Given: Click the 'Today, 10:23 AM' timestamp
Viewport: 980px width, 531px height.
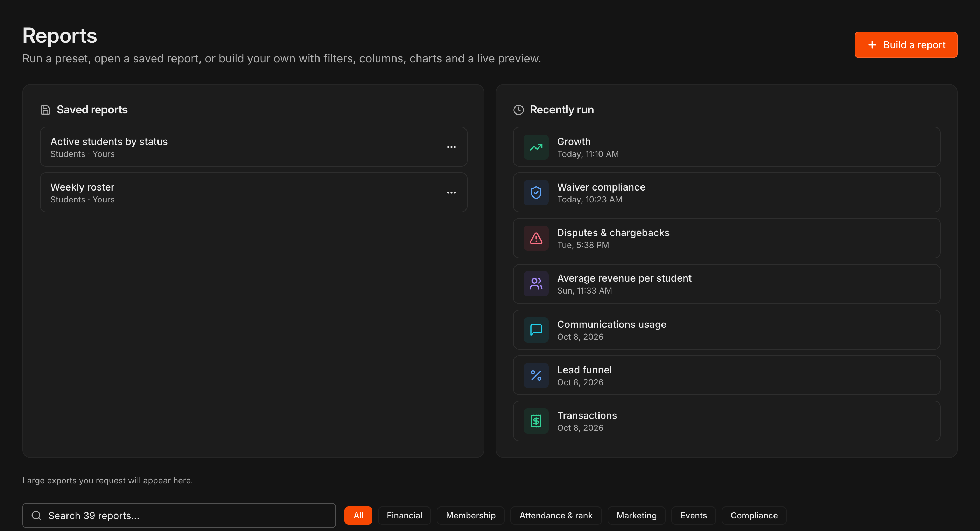Looking at the screenshot, I should [590, 200].
